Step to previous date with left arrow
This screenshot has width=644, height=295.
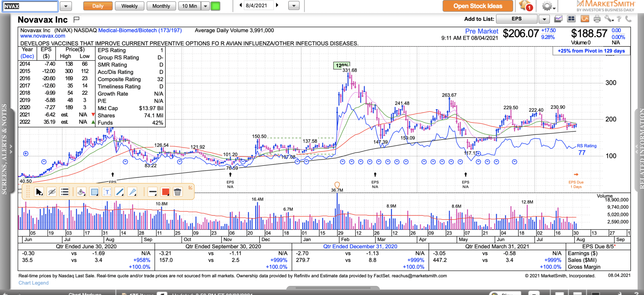(x=241, y=5)
